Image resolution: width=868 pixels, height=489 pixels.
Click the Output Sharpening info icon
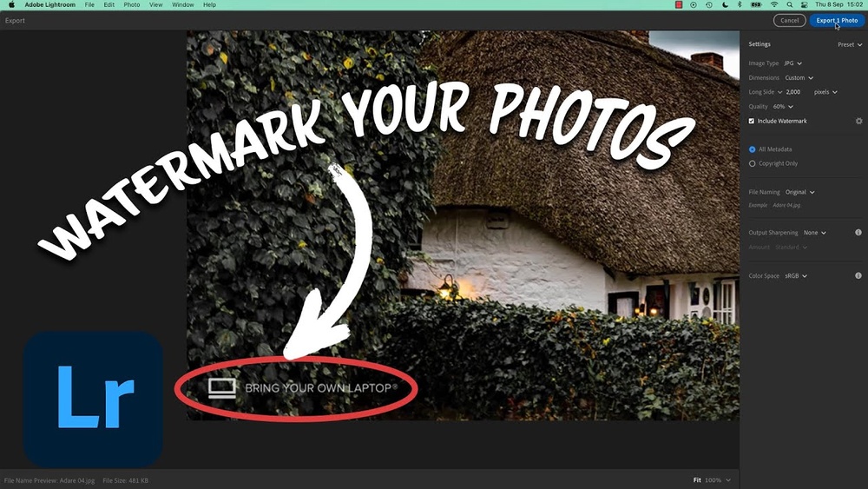858,233
